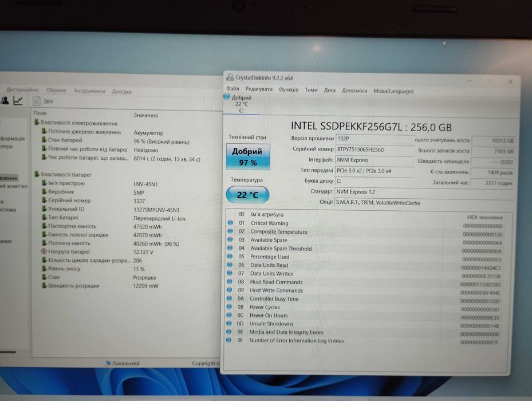This screenshot has width=532, height=401.
Task: Click the host writes value 7103 GB
Action: (492, 151)
